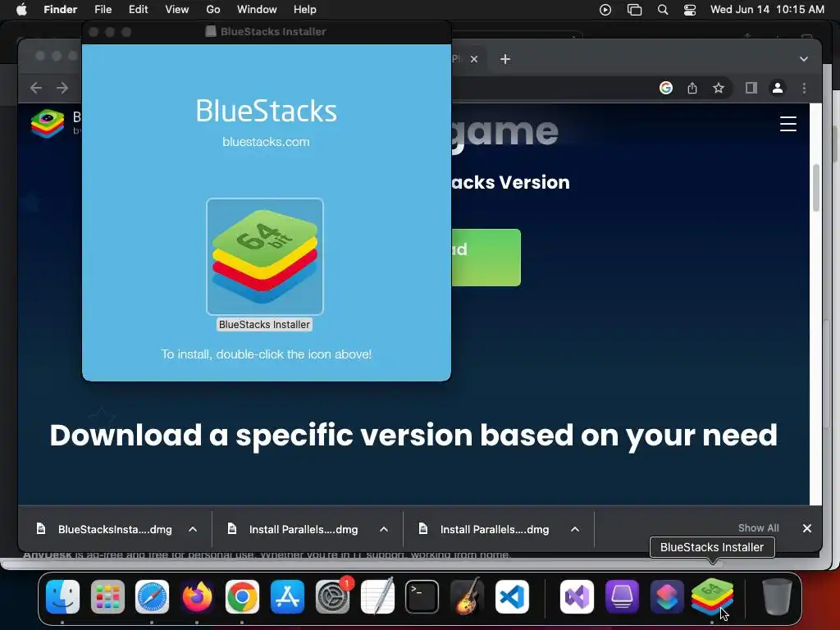The height and width of the screenshot is (630, 840).
Task: Open Firefox from the Dock
Action: pos(197,596)
